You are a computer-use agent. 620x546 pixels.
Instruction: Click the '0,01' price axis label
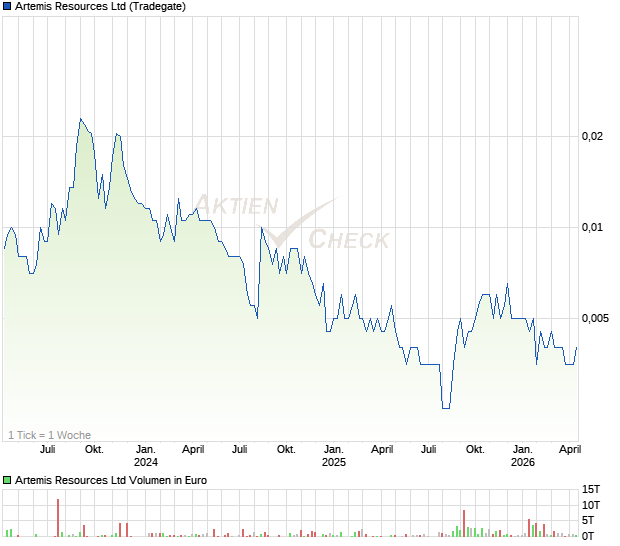pyautogui.click(x=592, y=227)
